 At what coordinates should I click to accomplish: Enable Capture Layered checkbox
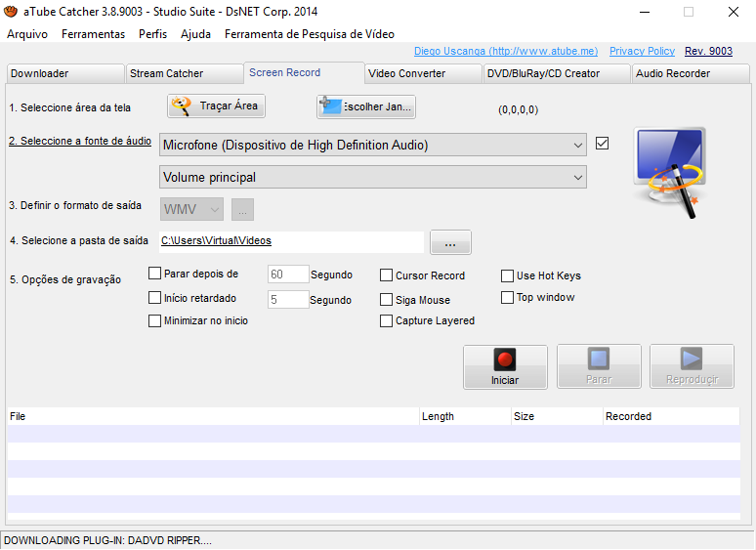(386, 321)
